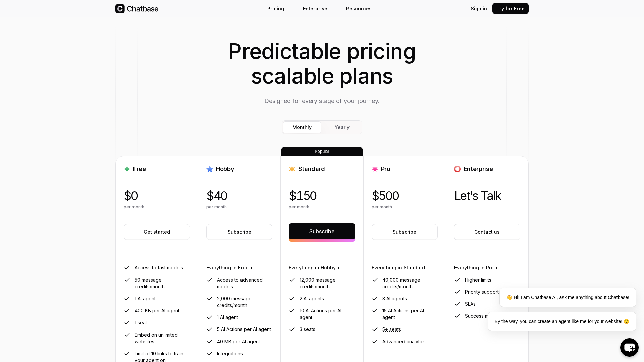Expand Access to fast models details
The width and height of the screenshot is (644, 362).
pos(158,268)
